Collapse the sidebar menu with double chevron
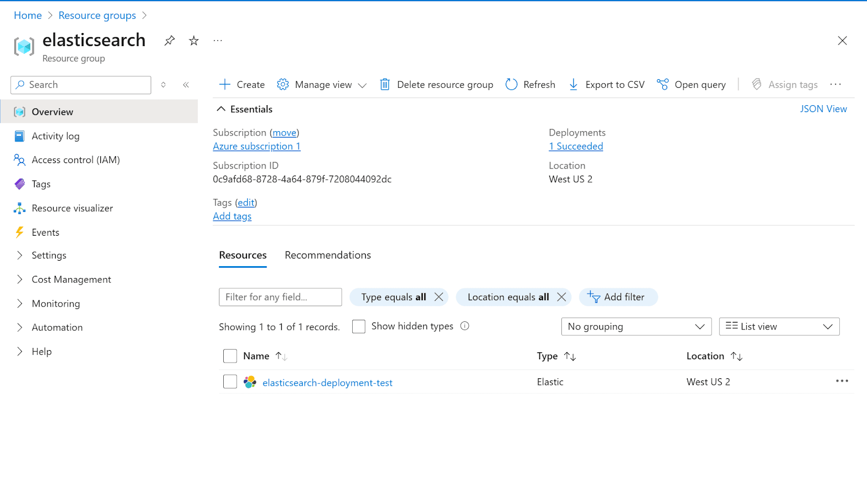 [186, 85]
